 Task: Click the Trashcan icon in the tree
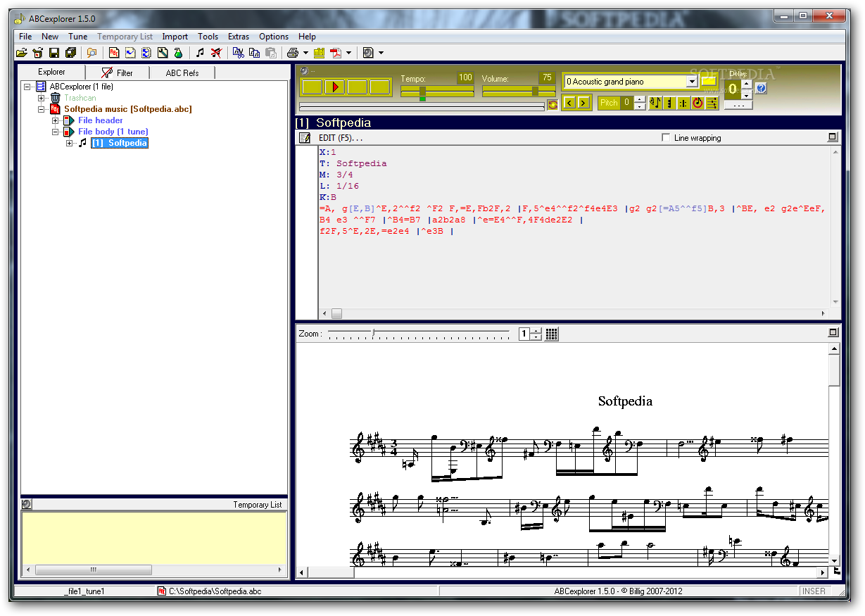[x=55, y=98]
